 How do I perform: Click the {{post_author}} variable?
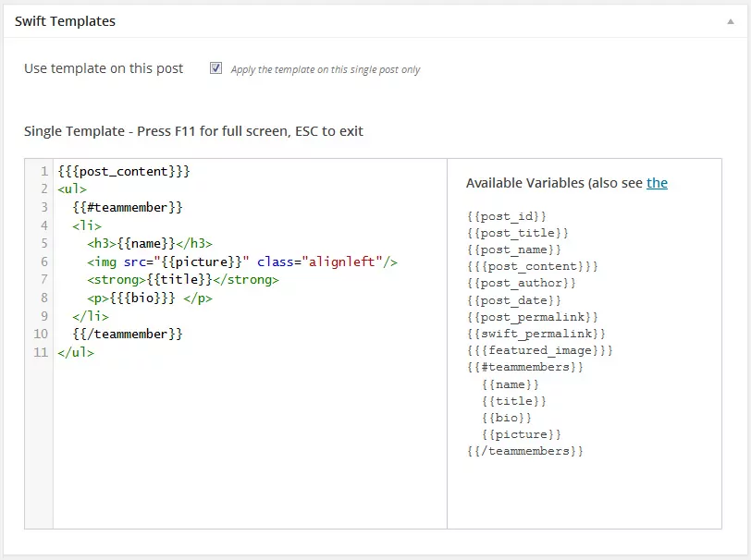[522, 284]
